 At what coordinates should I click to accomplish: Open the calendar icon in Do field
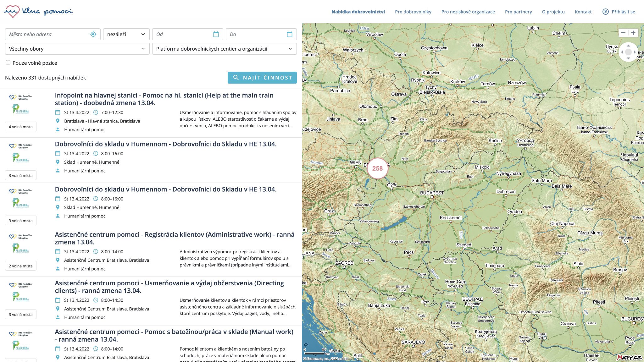pos(290,34)
